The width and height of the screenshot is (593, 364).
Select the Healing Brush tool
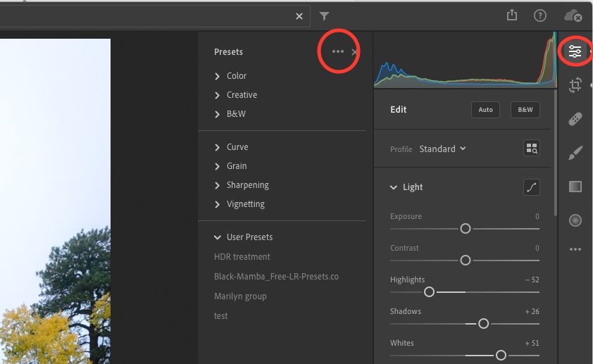tap(575, 119)
